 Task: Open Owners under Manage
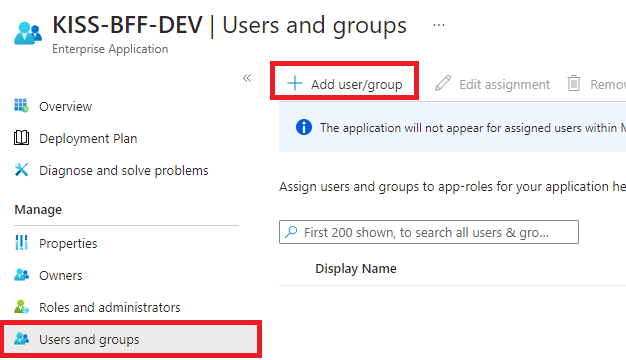click(x=61, y=275)
